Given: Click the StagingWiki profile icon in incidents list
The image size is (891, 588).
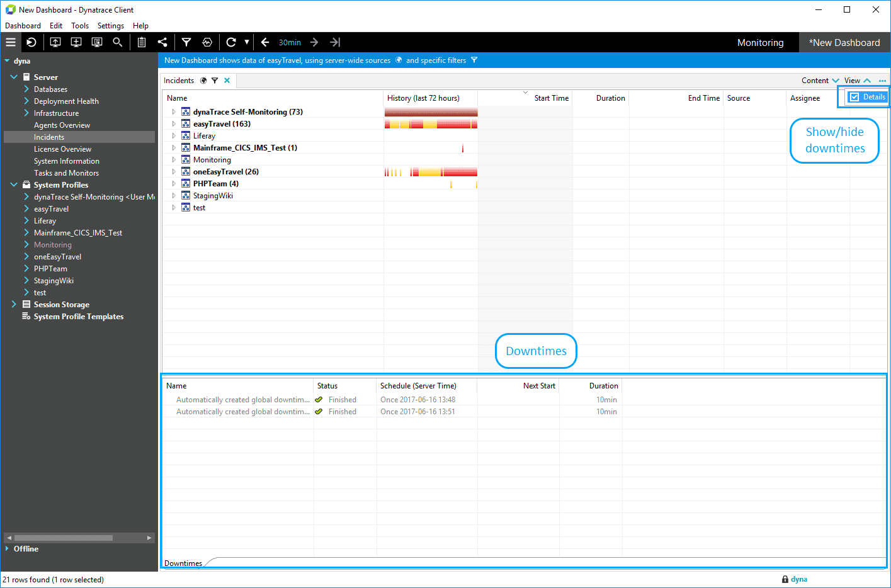Looking at the screenshot, I should click(x=186, y=196).
